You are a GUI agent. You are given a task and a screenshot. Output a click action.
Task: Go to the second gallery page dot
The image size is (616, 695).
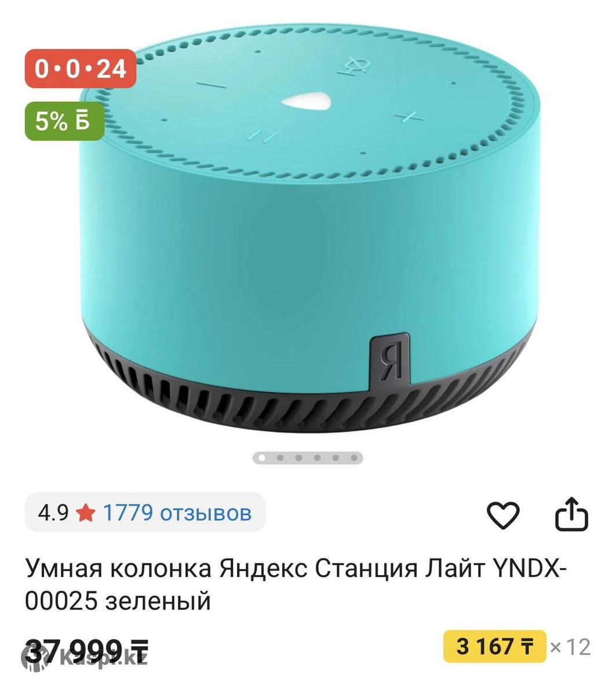[x=280, y=458]
